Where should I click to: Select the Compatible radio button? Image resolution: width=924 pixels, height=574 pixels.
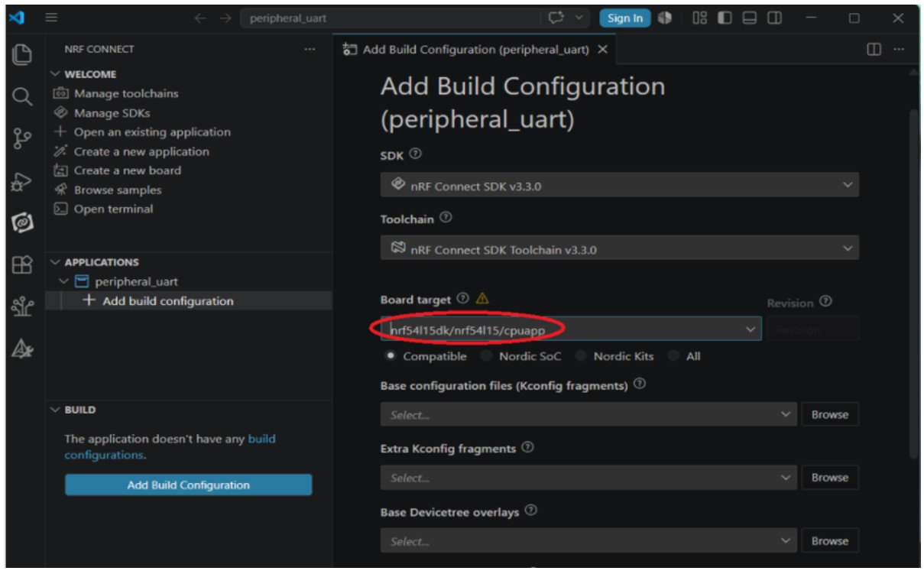[392, 355]
